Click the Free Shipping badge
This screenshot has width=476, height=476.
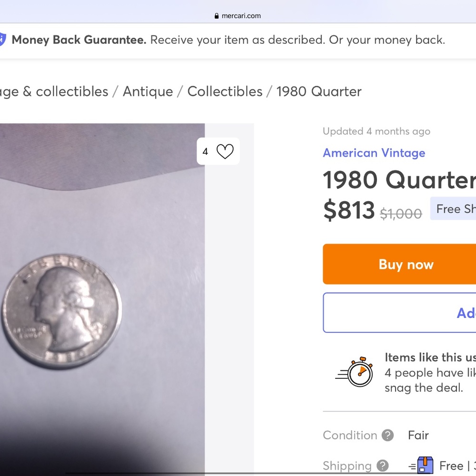click(457, 208)
